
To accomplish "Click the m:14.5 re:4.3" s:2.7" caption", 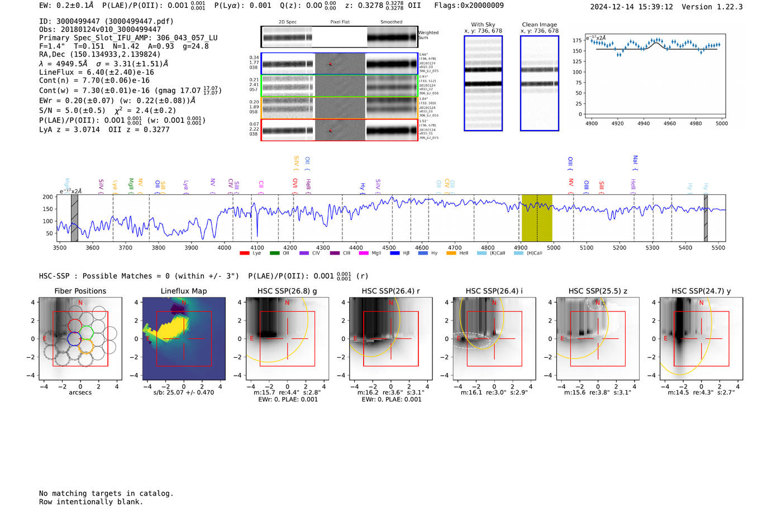I will (x=702, y=392).
